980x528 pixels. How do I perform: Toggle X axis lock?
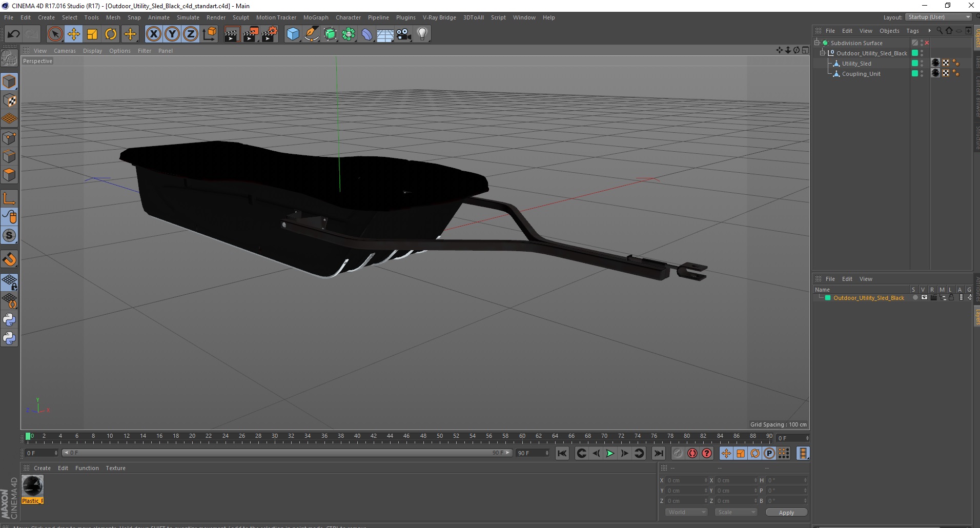[x=153, y=34]
